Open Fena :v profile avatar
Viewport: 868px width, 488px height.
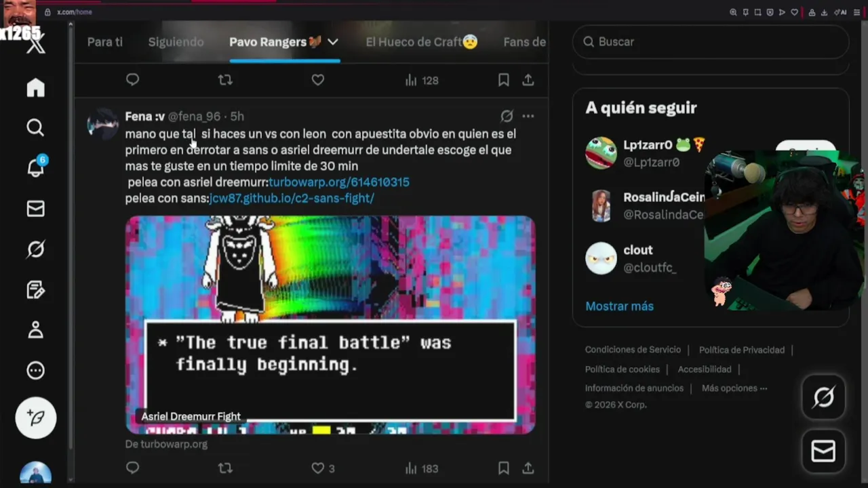(103, 123)
